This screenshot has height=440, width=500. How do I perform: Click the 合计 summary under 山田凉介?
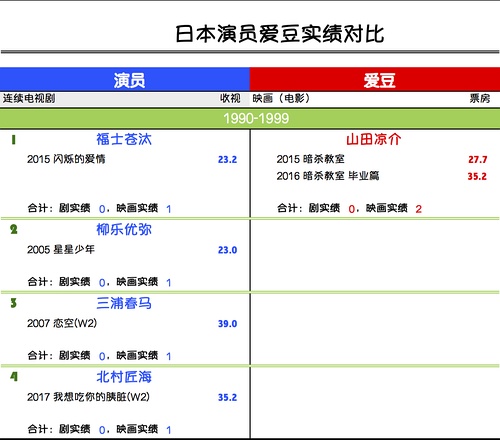pyautogui.click(x=349, y=208)
